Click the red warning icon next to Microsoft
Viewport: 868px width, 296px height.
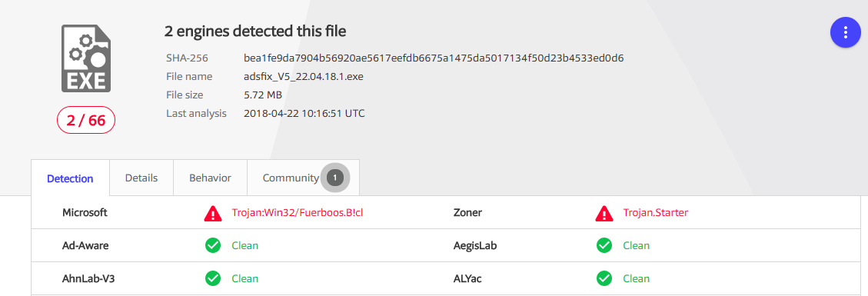coord(212,213)
